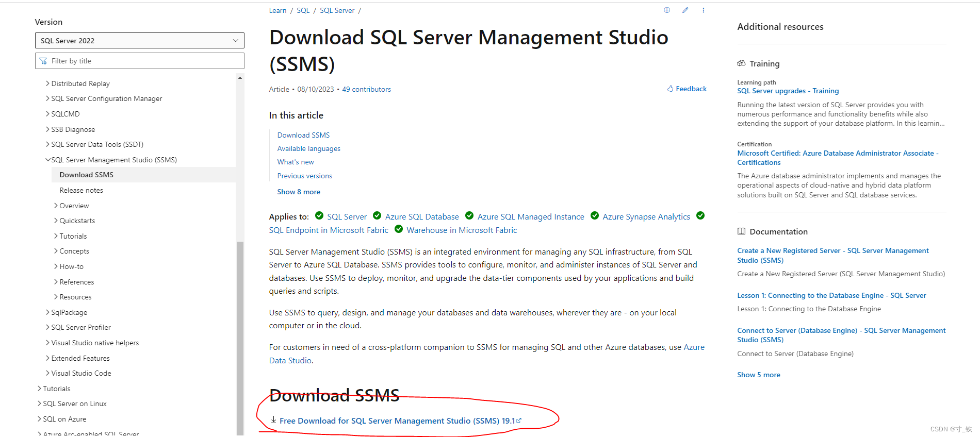Expand the References subsection
Screen dimensions: 980x437
click(56, 282)
